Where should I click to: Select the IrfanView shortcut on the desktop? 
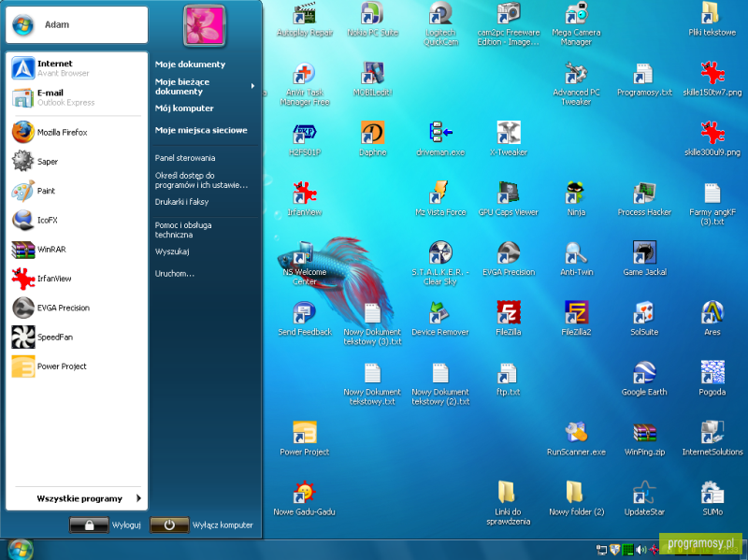305,199
